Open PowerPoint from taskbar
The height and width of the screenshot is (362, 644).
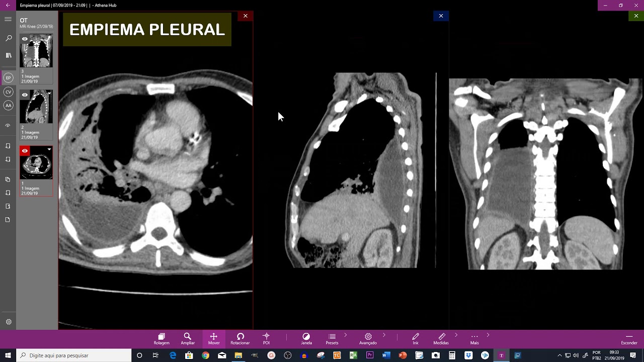[403, 355]
